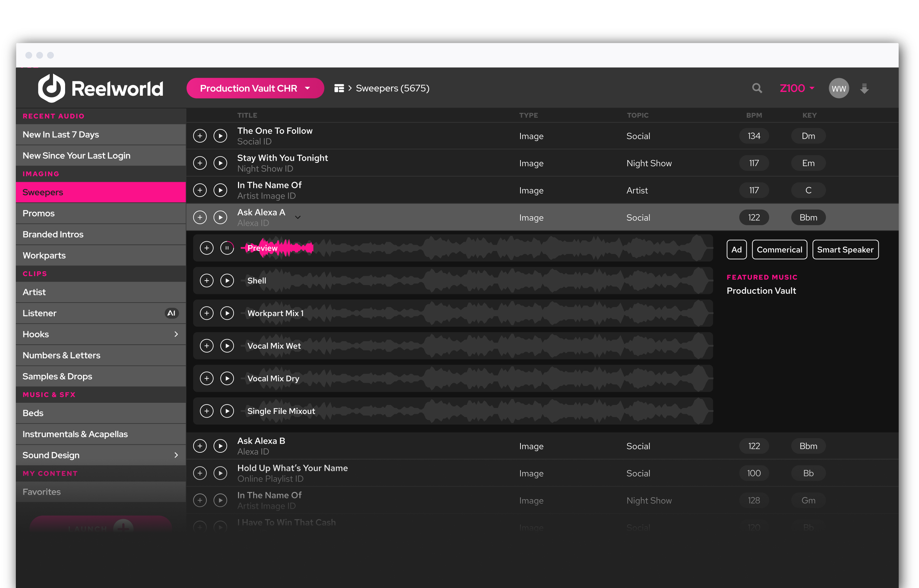Play The One To Follow
919x588 pixels.
tap(220, 136)
